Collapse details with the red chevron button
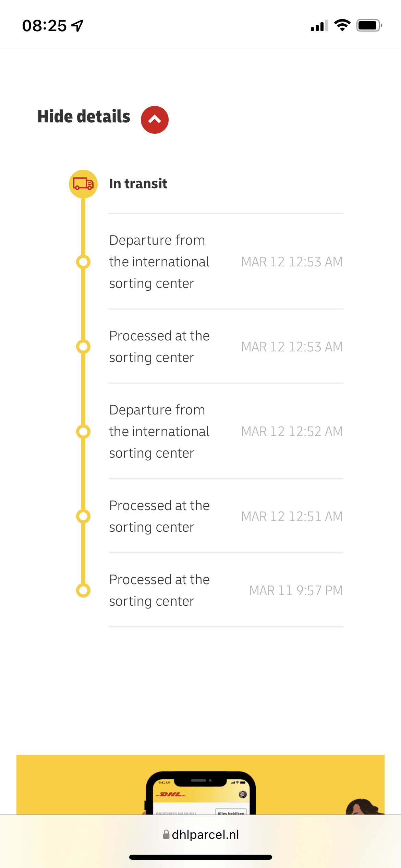 [155, 120]
